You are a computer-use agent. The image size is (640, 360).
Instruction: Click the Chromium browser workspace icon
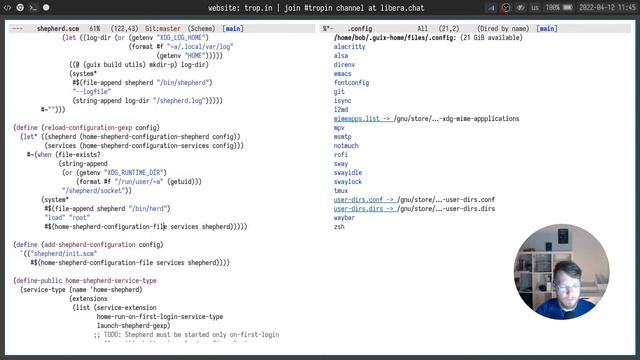pyautogui.click(x=20, y=8)
